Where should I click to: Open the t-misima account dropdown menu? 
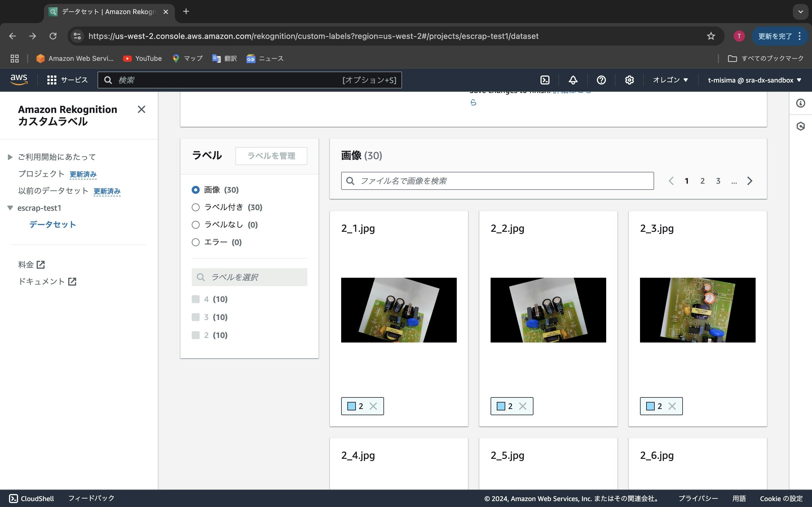point(754,80)
